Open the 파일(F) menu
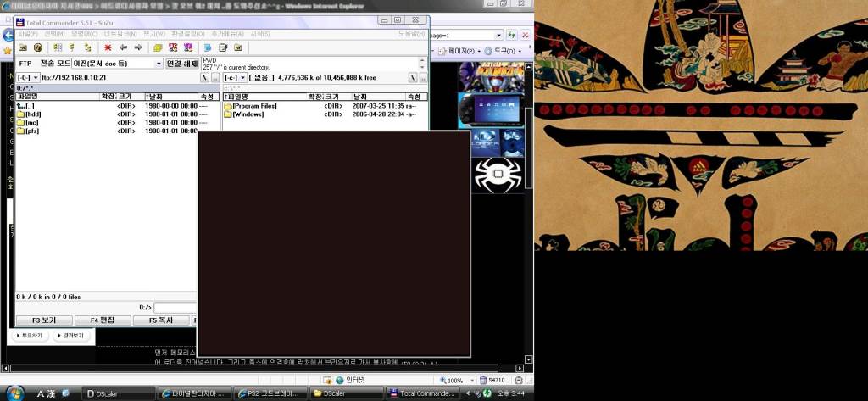The height and width of the screenshot is (401, 868). point(27,34)
